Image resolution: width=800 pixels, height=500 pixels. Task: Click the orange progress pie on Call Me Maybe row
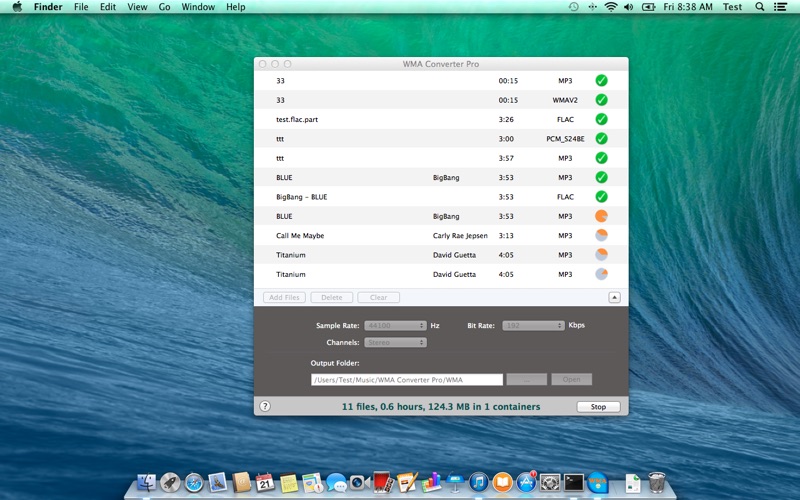(x=602, y=236)
